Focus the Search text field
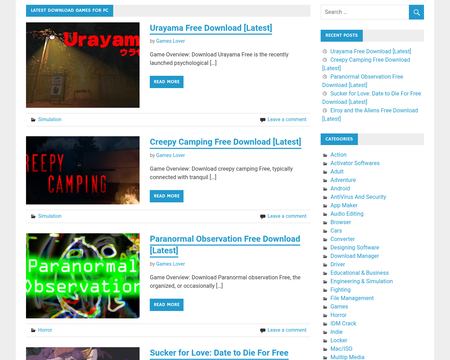The image size is (450, 360). [x=365, y=12]
